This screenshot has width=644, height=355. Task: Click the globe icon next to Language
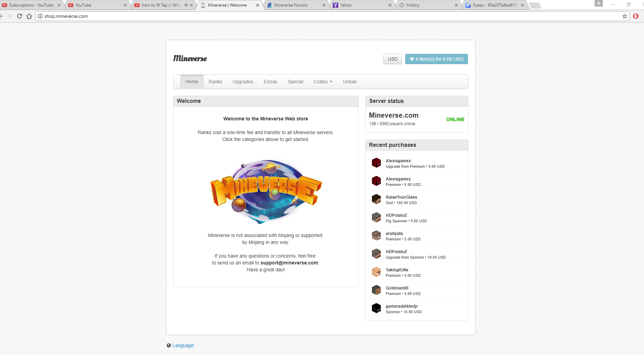coord(169,345)
